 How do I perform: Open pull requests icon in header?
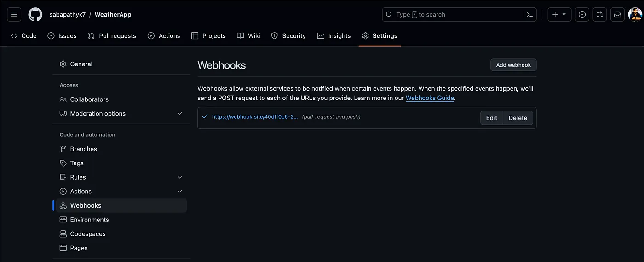click(x=600, y=15)
